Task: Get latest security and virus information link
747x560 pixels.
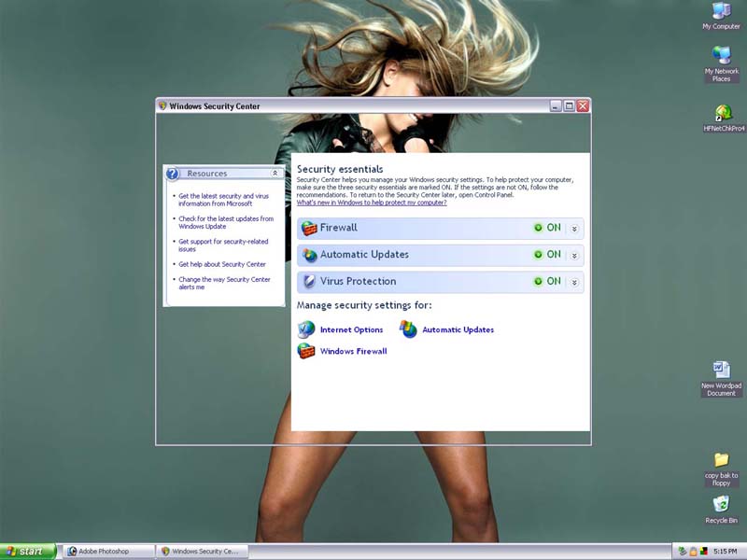Action: (x=223, y=200)
